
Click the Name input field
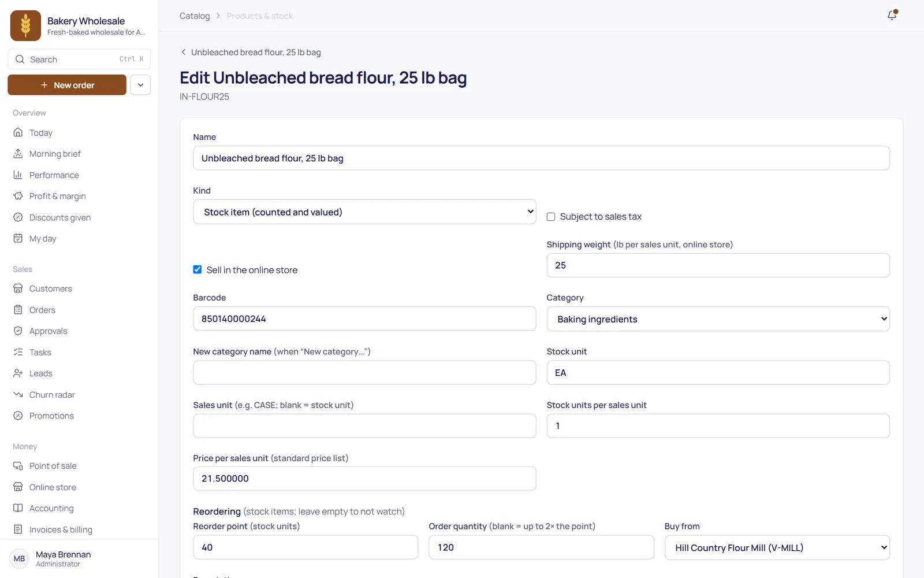click(541, 158)
